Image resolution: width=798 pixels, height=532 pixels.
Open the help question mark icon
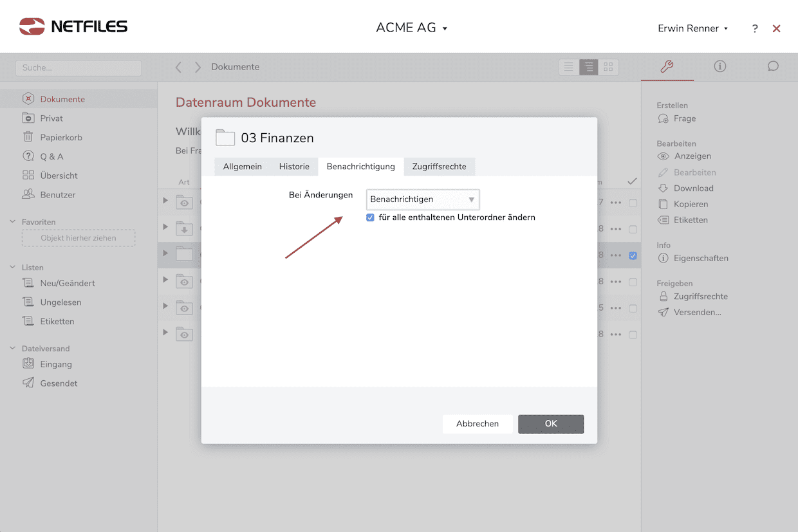click(755, 28)
